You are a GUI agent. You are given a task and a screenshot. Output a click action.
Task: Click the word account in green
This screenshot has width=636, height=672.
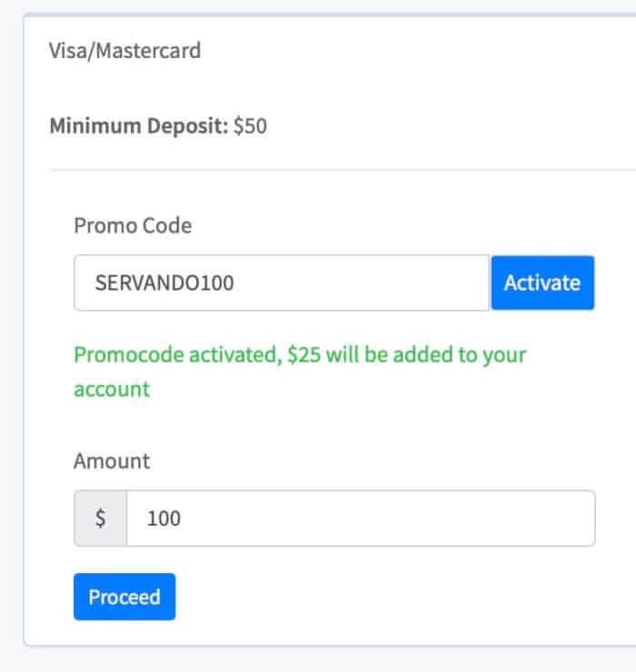tap(112, 390)
